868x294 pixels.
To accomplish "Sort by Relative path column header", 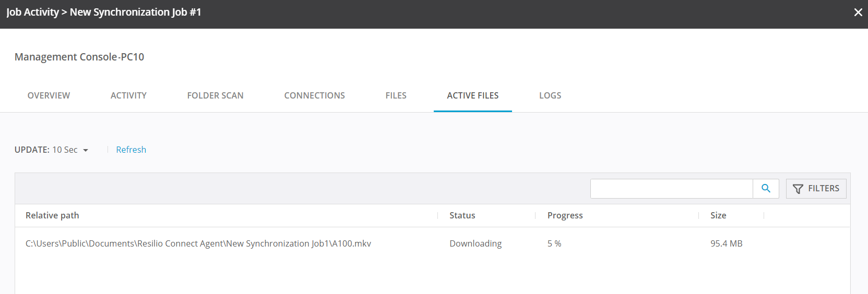I will pyautogui.click(x=52, y=216).
